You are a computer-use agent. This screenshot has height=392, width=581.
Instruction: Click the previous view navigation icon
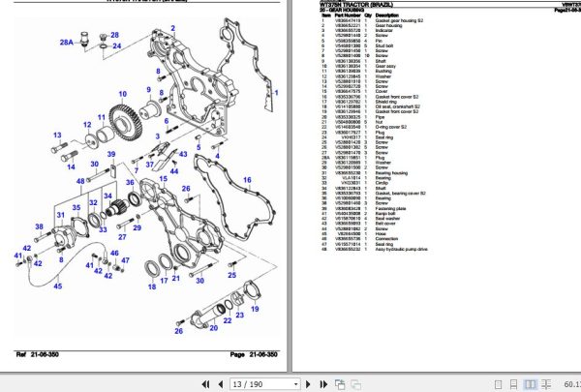tap(340, 384)
